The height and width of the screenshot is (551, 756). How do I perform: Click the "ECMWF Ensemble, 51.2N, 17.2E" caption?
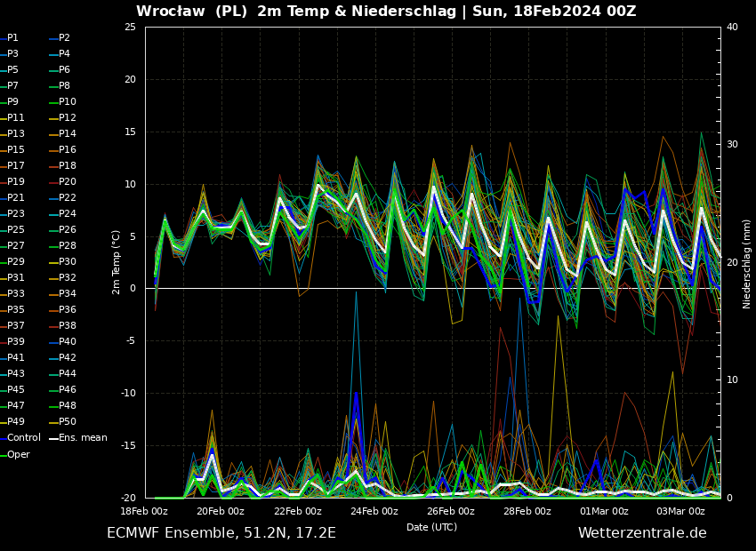pyautogui.click(x=221, y=533)
